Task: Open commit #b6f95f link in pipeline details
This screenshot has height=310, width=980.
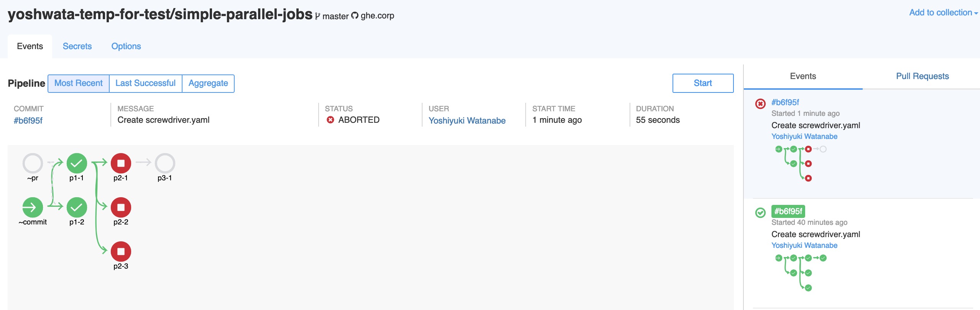Action: (x=28, y=121)
